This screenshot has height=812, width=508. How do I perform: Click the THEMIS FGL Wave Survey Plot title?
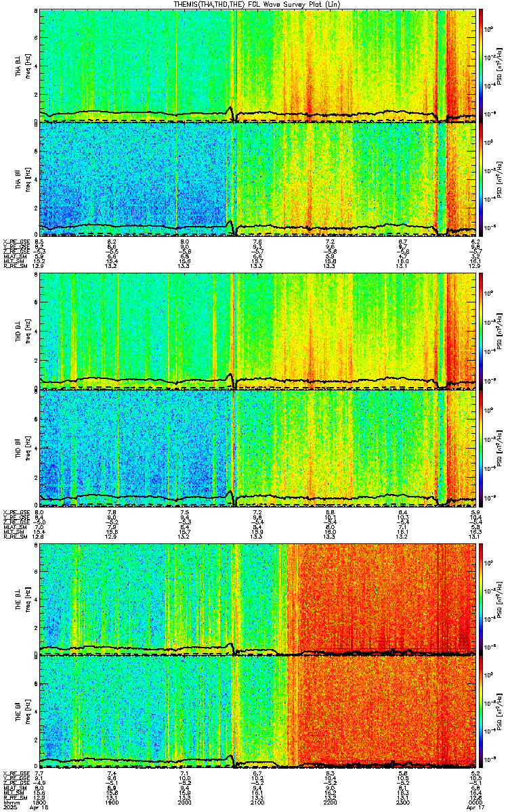257,4
